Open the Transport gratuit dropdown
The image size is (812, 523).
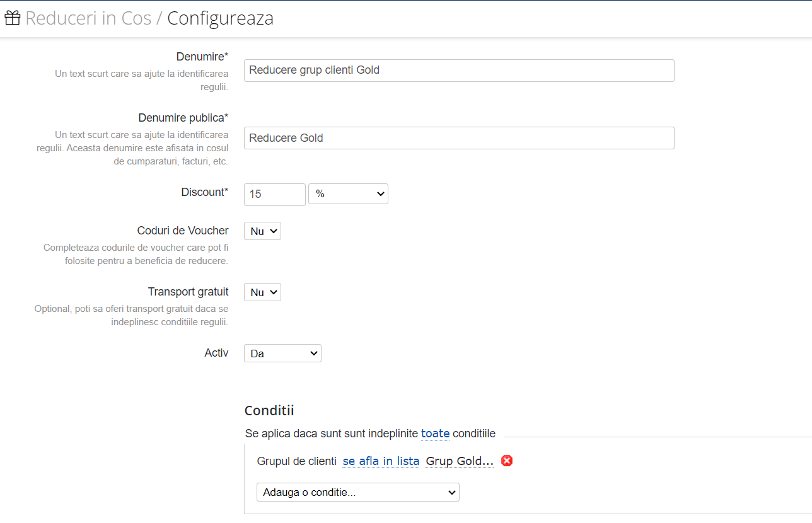pos(262,292)
